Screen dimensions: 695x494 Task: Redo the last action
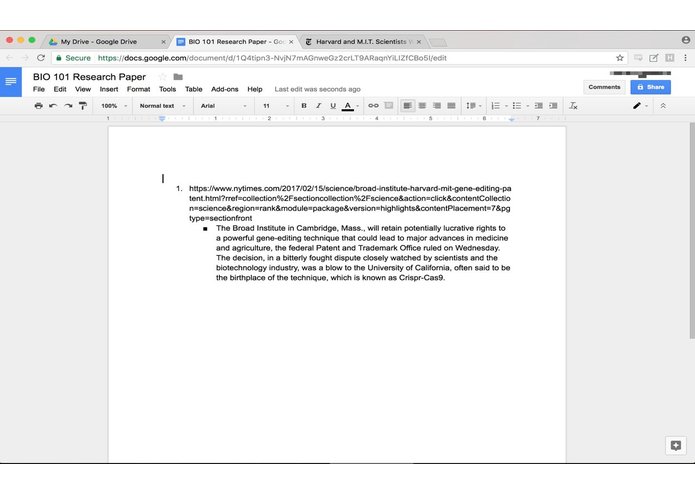pos(68,106)
